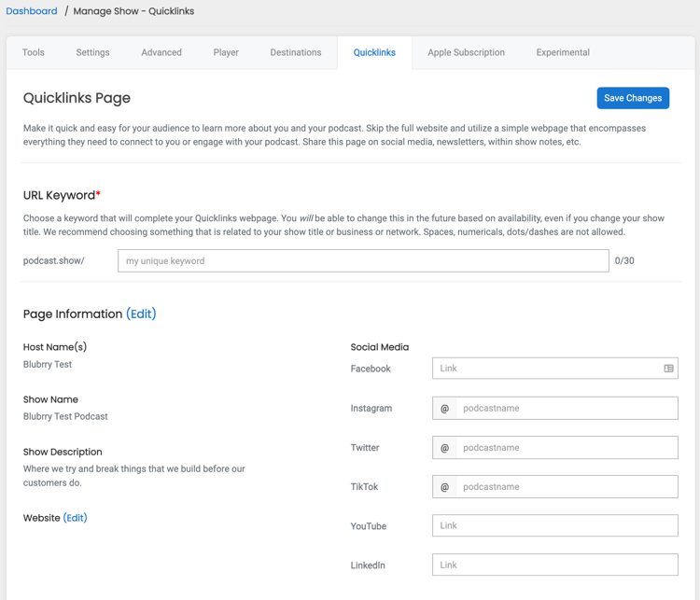Click the YouTube link field
The height and width of the screenshot is (600, 700).
click(x=555, y=525)
